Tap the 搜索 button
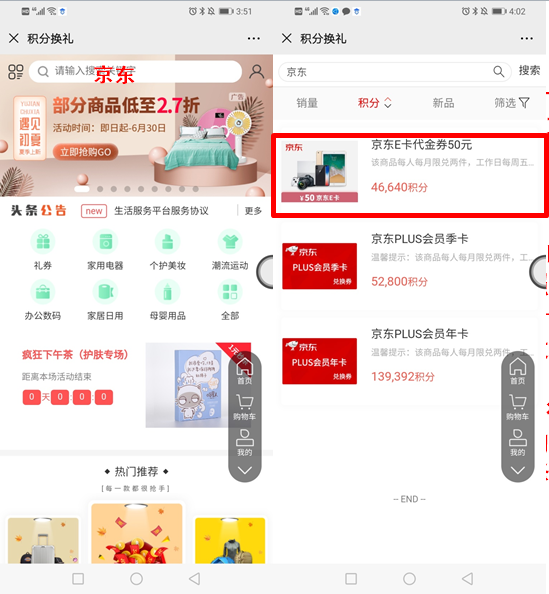The image size is (549, 594). point(529,71)
